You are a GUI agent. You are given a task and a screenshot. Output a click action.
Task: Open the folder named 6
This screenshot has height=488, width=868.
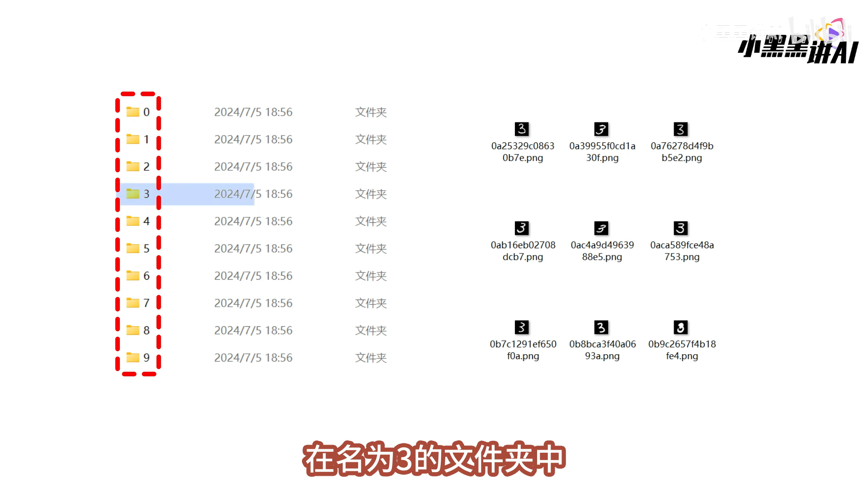(x=133, y=276)
